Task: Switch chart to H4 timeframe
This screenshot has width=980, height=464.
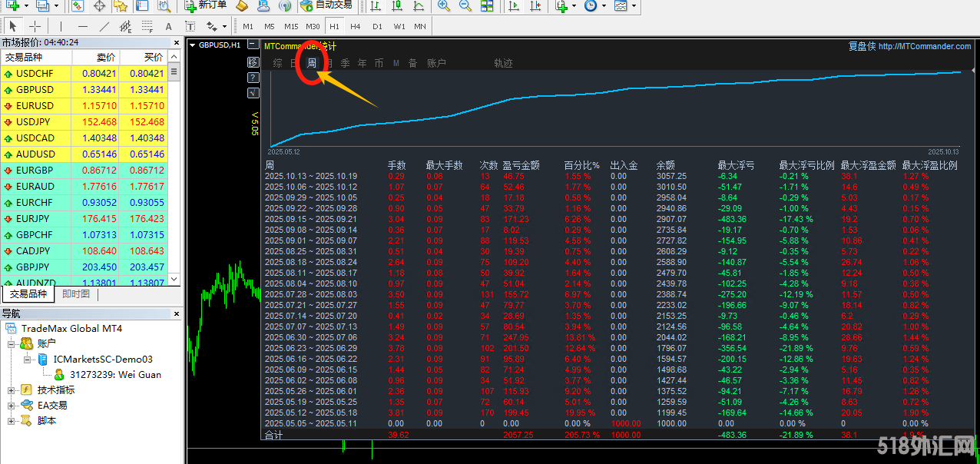Action: click(x=355, y=26)
